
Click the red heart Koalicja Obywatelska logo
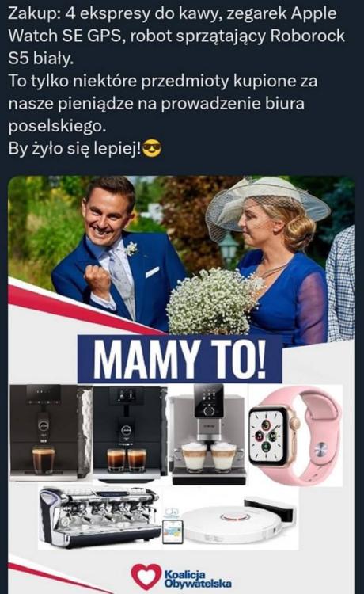coord(146,577)
